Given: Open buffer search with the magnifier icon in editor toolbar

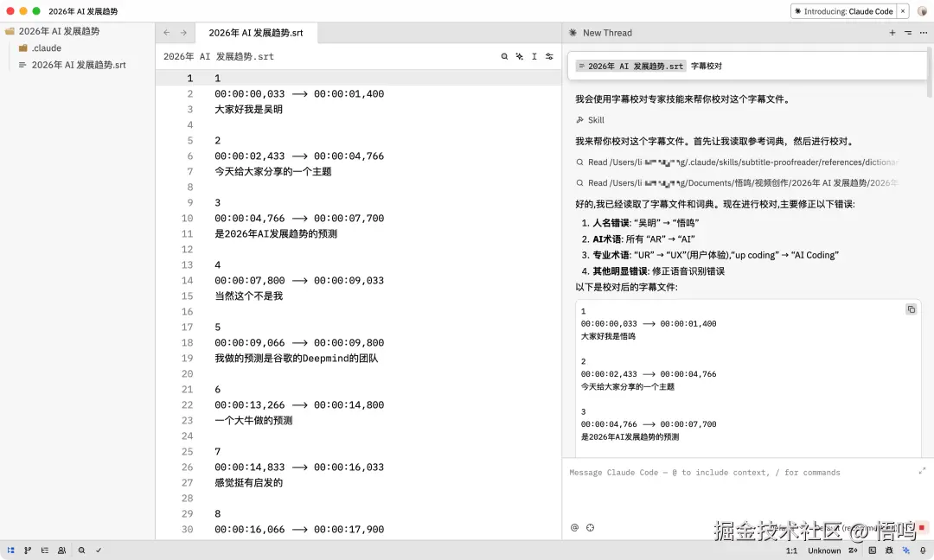Looking at the screenshot, I should pyautogui.click(x=504, y=55).
